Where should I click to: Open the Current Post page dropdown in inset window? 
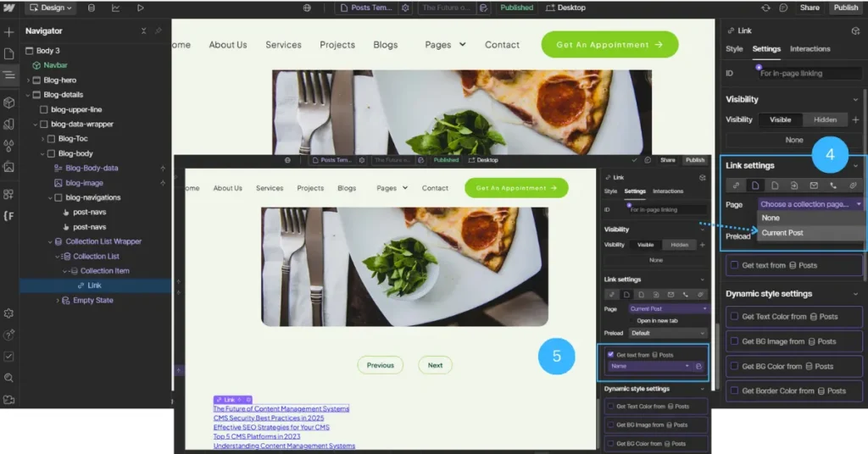coord(668,308)
